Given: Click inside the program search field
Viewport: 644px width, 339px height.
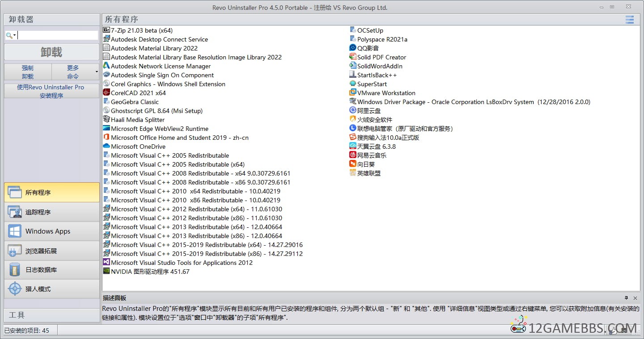Looking at the screenshot, I should click(57, 35).
